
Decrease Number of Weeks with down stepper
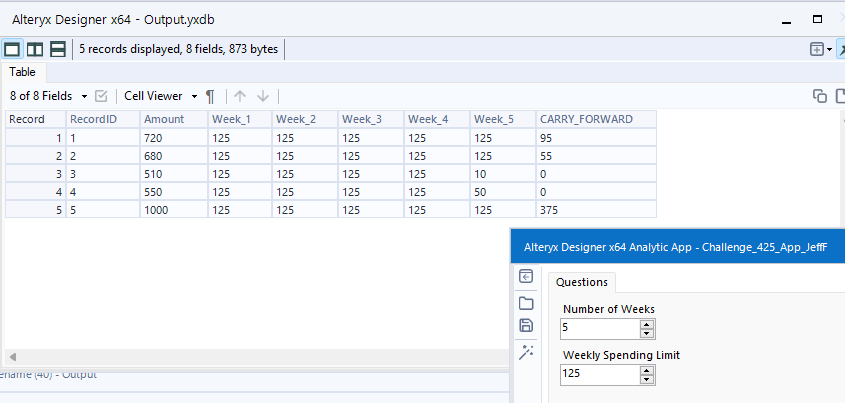pyautogui.click(x=647, y=333)
